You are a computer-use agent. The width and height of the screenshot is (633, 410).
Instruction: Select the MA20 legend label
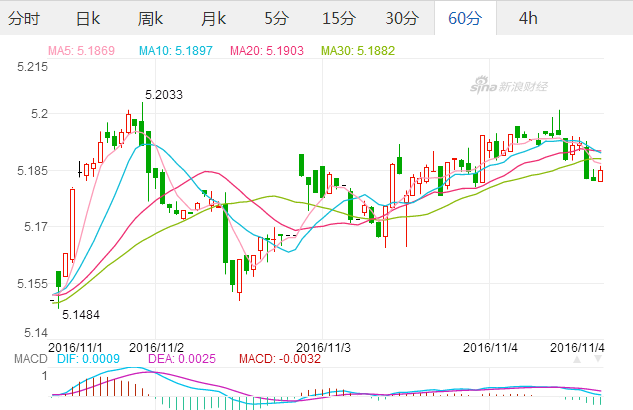pyautogui.click(x=270, y=50)
